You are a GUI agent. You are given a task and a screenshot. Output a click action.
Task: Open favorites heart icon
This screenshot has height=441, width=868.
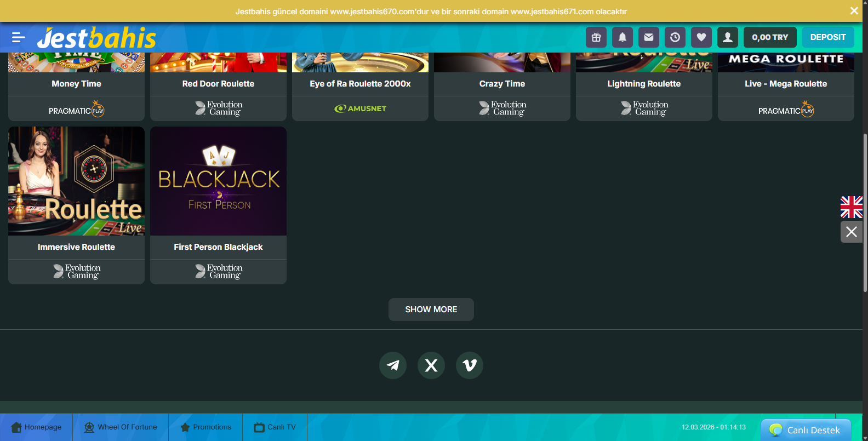pos(701,37)
